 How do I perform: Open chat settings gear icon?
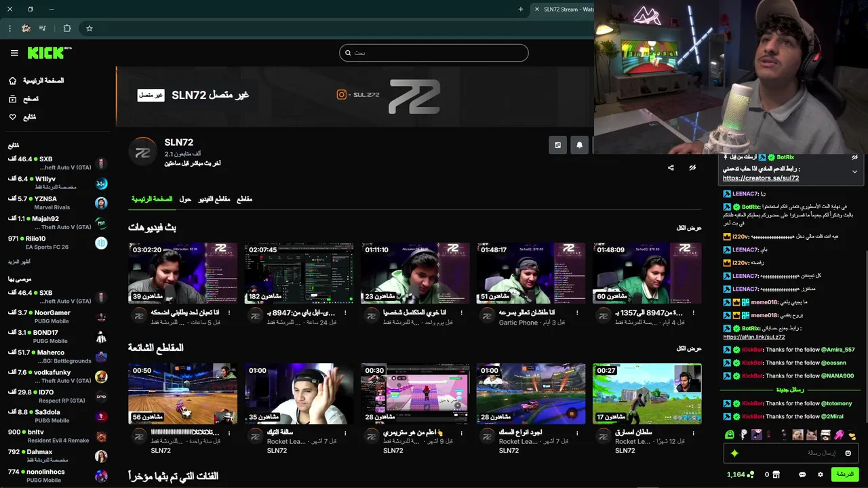point(821,474)
